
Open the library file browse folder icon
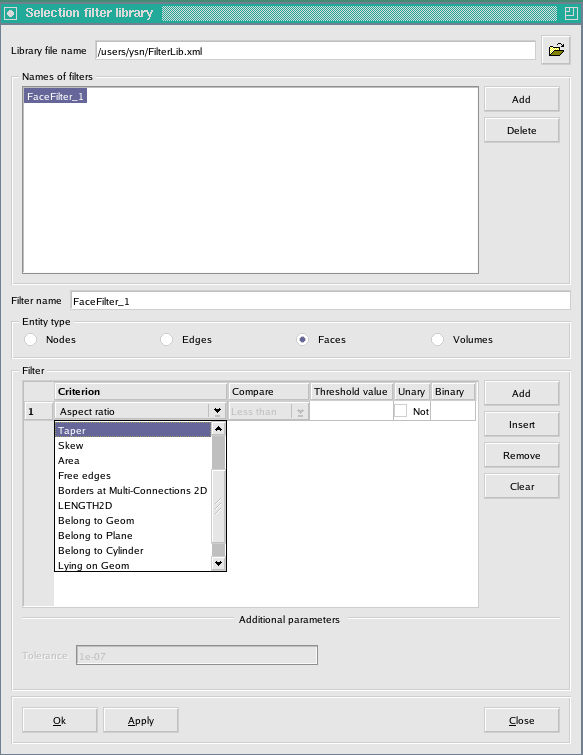pyautogui.click(x=556, y=50)
